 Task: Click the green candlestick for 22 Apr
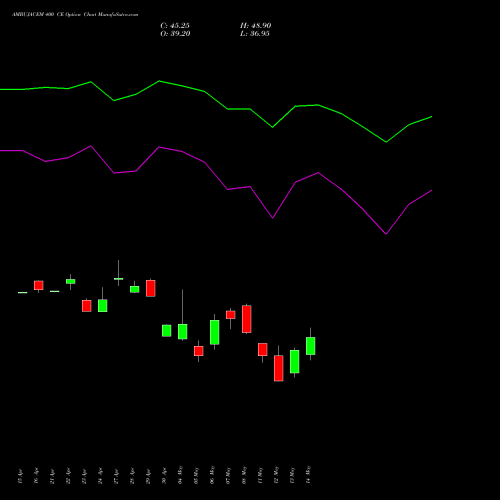point(71,281)
